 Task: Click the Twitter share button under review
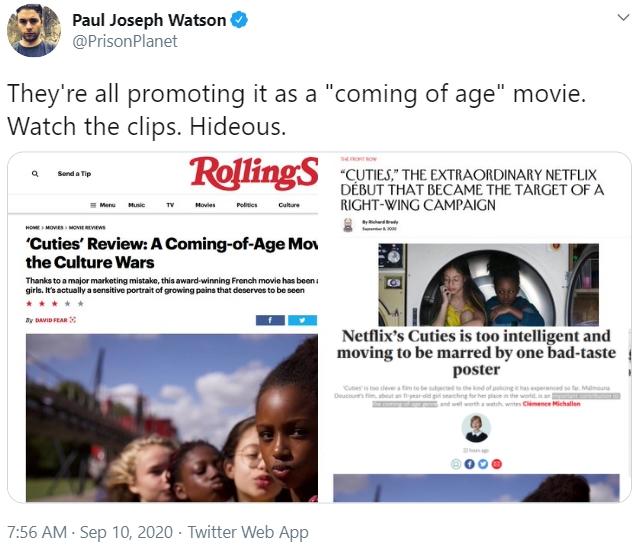pyautogui.click(x=302, y=320)
